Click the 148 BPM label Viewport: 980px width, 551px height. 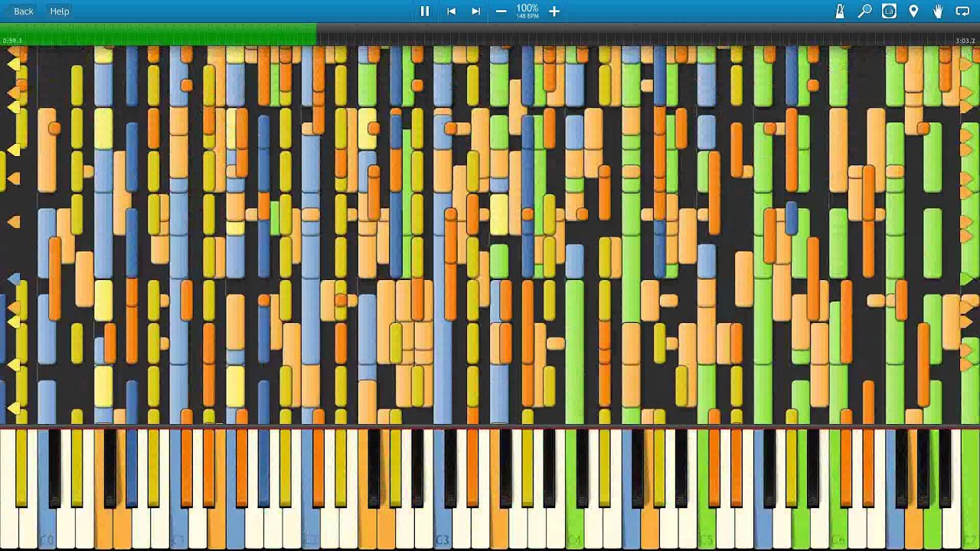(x=527, y=16)
